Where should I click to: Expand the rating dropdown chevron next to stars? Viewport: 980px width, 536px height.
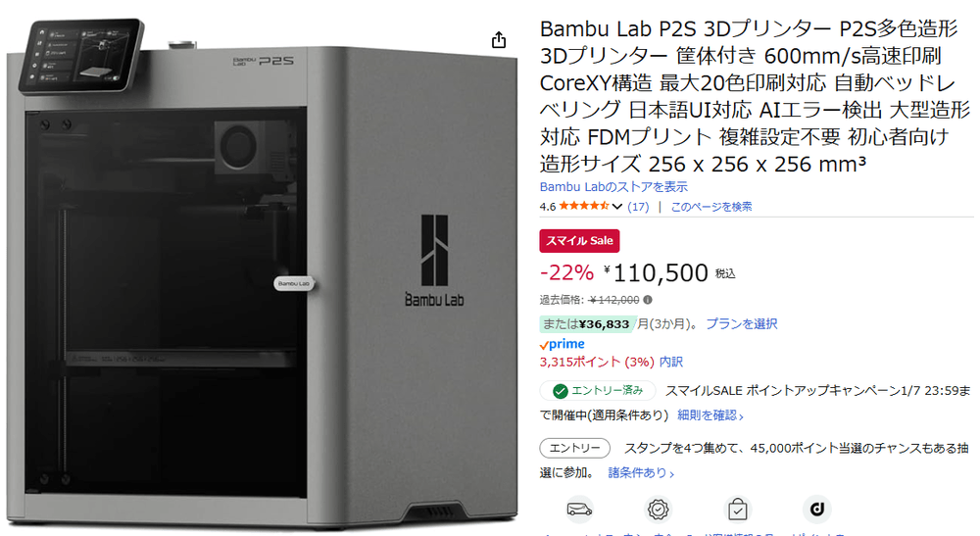pyautogui.click(x=616, y=206)
